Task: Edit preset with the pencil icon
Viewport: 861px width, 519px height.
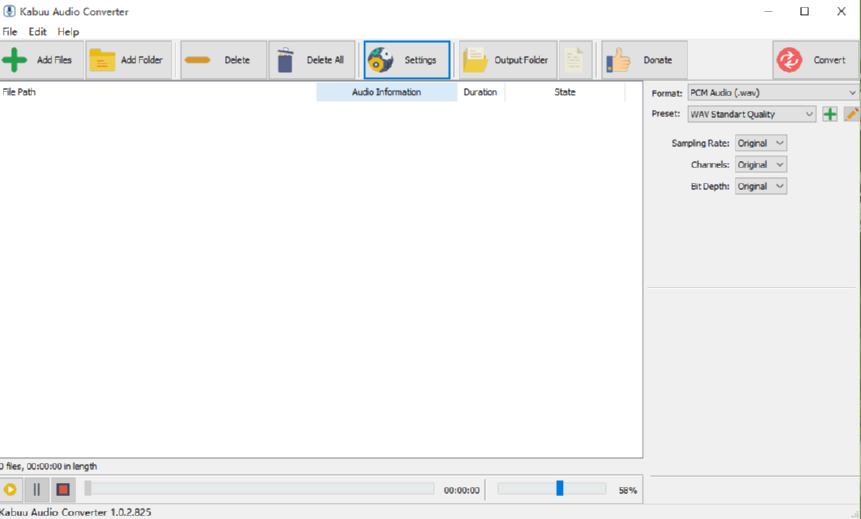Action: click(852, 114)
